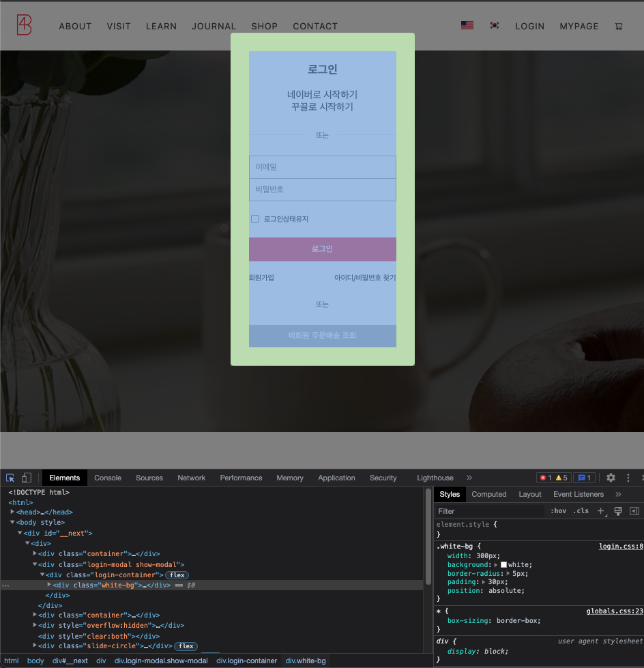The width and height of the screenshot is (644, 668).
Task: Select div#__next in the breadcrumb bar
Action: coord(70,660)
